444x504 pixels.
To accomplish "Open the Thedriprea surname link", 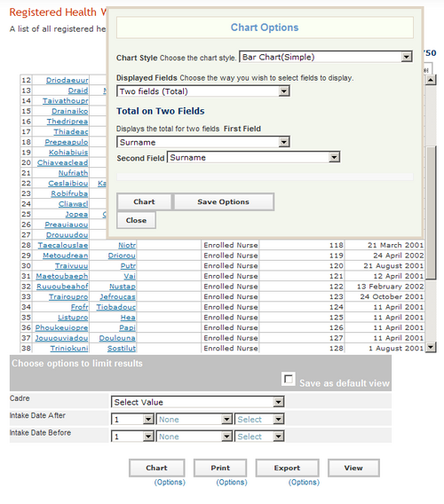I will (67, 122).
